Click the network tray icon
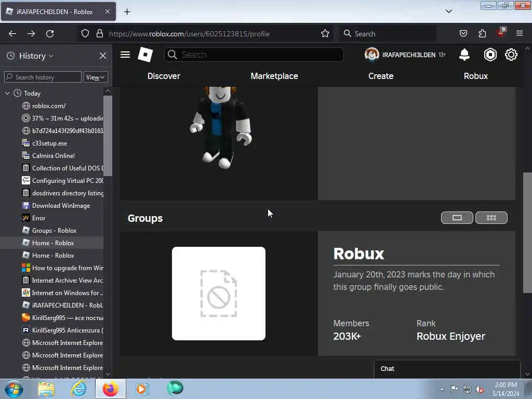The height and width of the screenshot is (399, 532). click(467, 390)
